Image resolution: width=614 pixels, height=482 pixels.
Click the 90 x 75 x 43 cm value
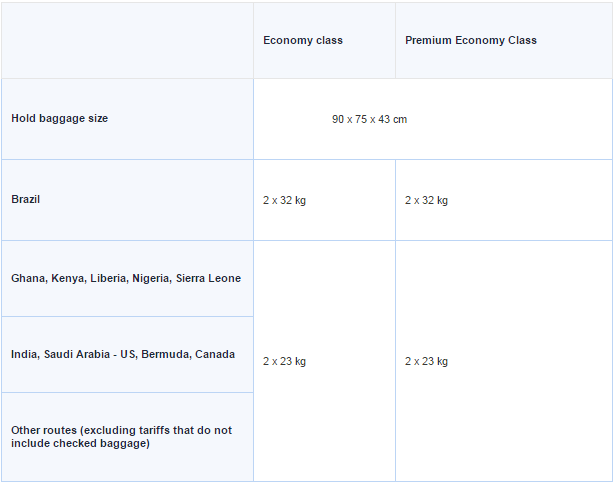[369, 120]
